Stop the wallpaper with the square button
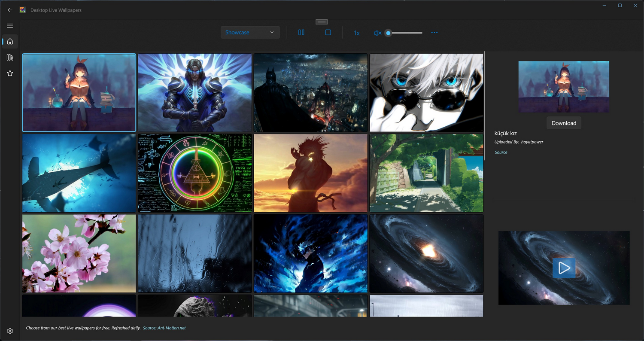The width and height of the screenshot is (644, 341). click(x=328, y=33)
